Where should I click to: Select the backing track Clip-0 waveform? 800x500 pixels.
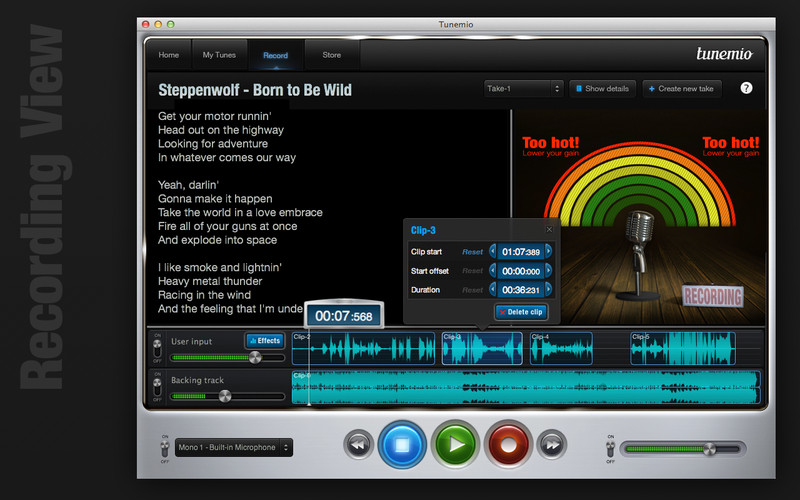(x=526, y=388)
